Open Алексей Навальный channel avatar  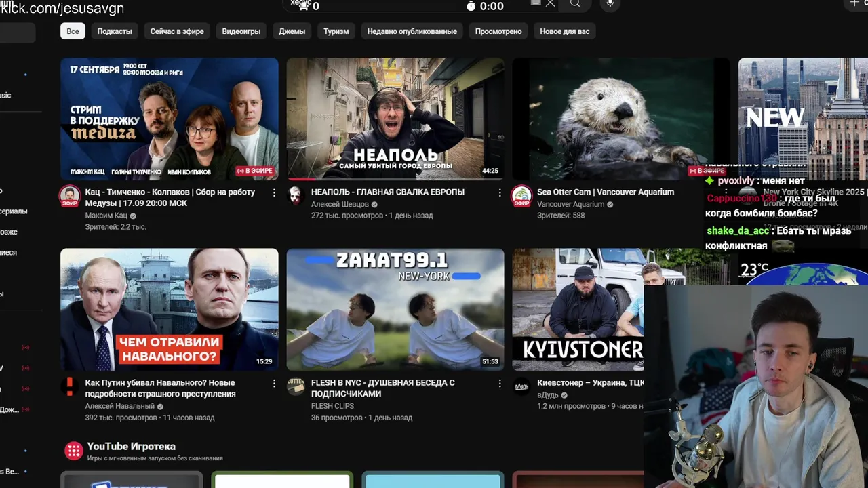[69, 386]
